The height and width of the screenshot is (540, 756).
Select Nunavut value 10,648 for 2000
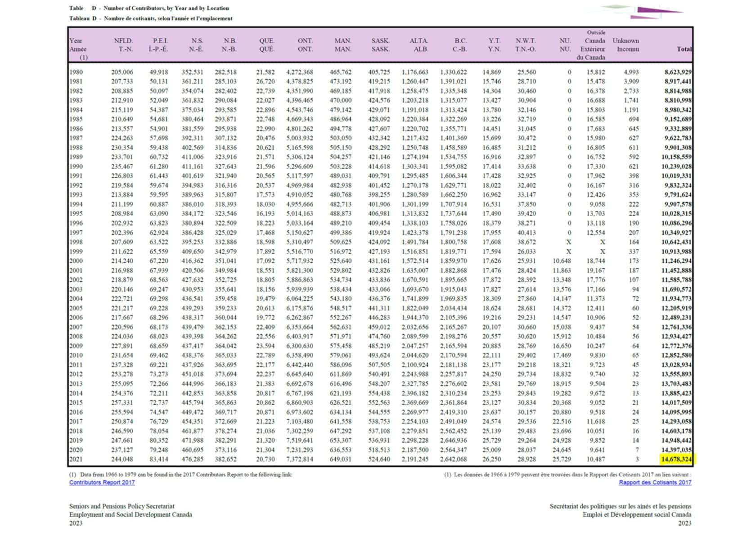pos(562,261)
